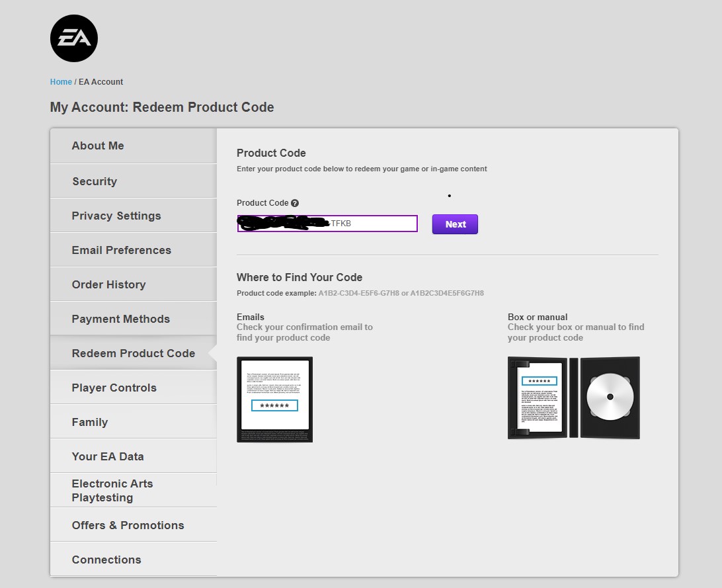Focus the Product Code input field

(x=327, y=224)
